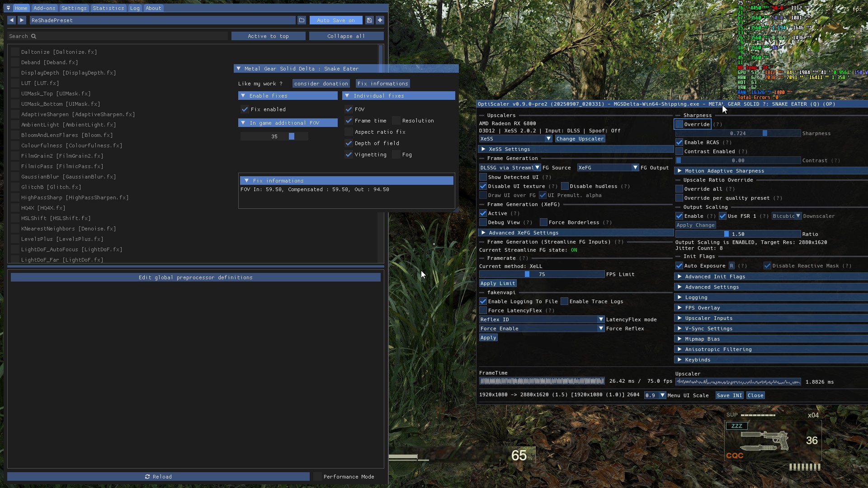Click Edit global preprocessor definitions button
Viewport: 868px width, 488px height.
pyautogui.click(x=196, y=277)
